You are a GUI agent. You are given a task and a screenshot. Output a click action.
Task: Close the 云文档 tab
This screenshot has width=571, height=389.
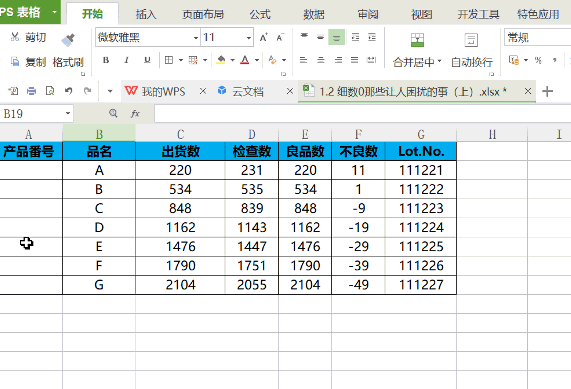click(x=290, y=91)
